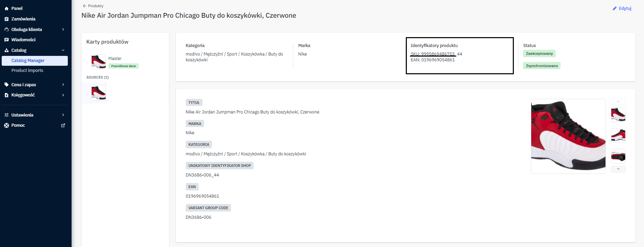Screen dimensions: 644x247
Task: Click the Pomoc lifebuoy icon
Action: 6,125
